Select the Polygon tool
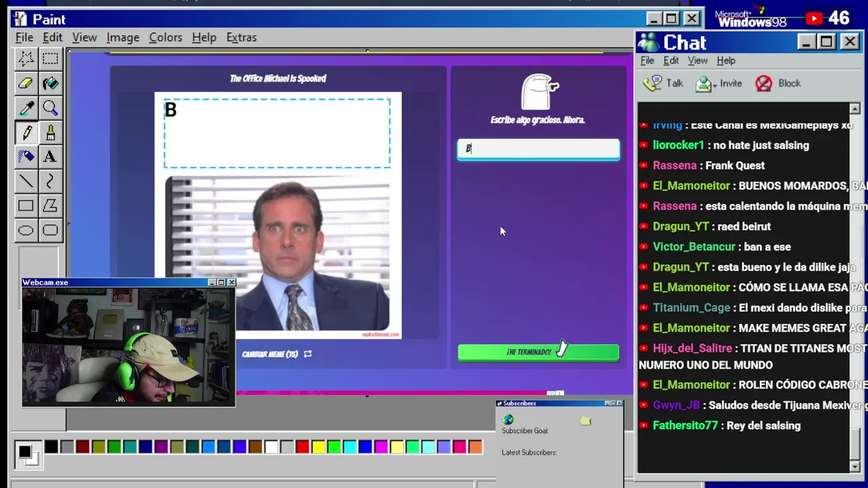 pos(50,205)
